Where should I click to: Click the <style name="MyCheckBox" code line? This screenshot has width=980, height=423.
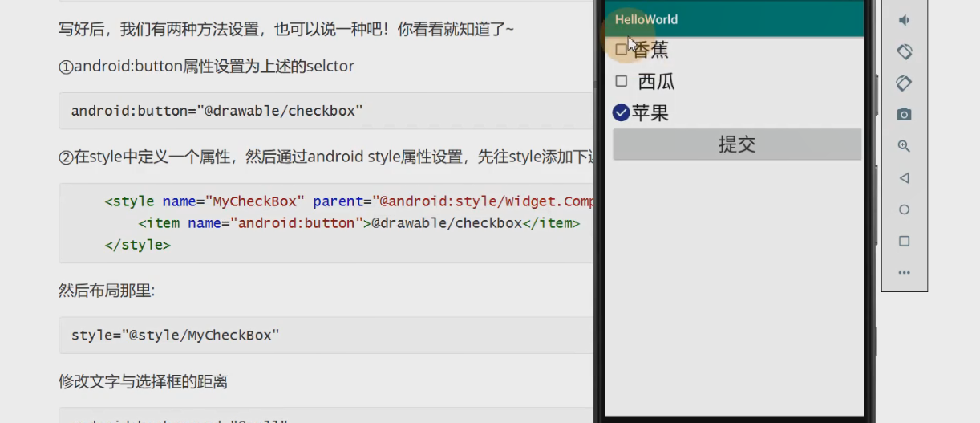pyautogui.click(x=349, y=201)
